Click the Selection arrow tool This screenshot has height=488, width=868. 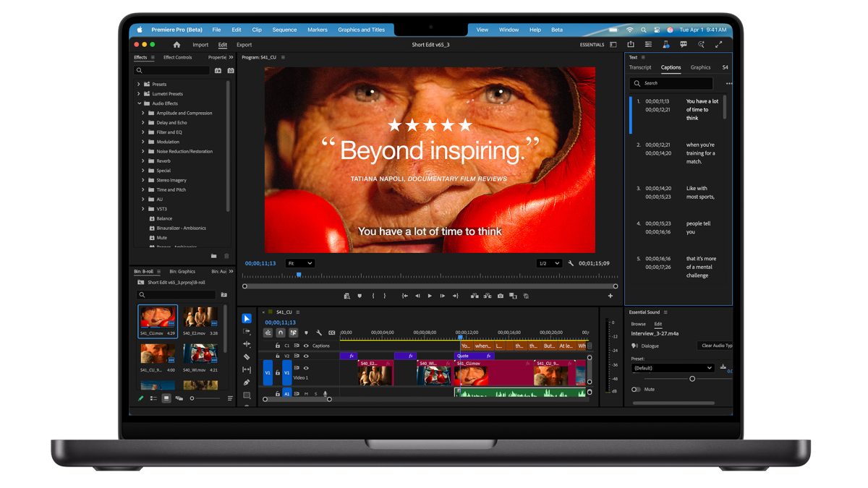pyautogui.click(x=247, y=319)
